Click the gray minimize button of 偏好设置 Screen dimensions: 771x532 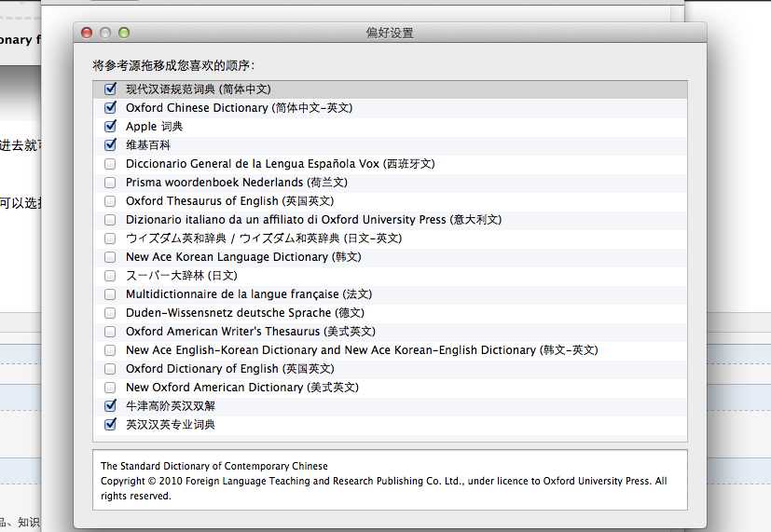pyautogui.click(x=105, y=33)
